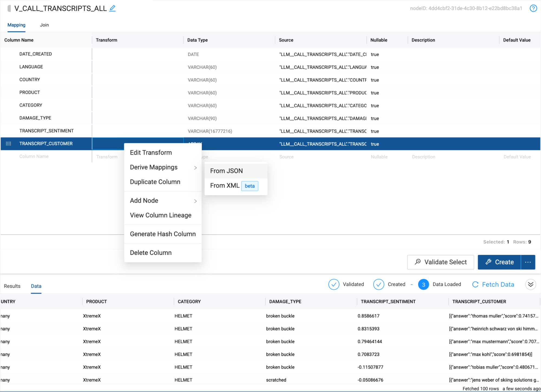
Task: Click the Created check status icon
Action: pos(378,284)
